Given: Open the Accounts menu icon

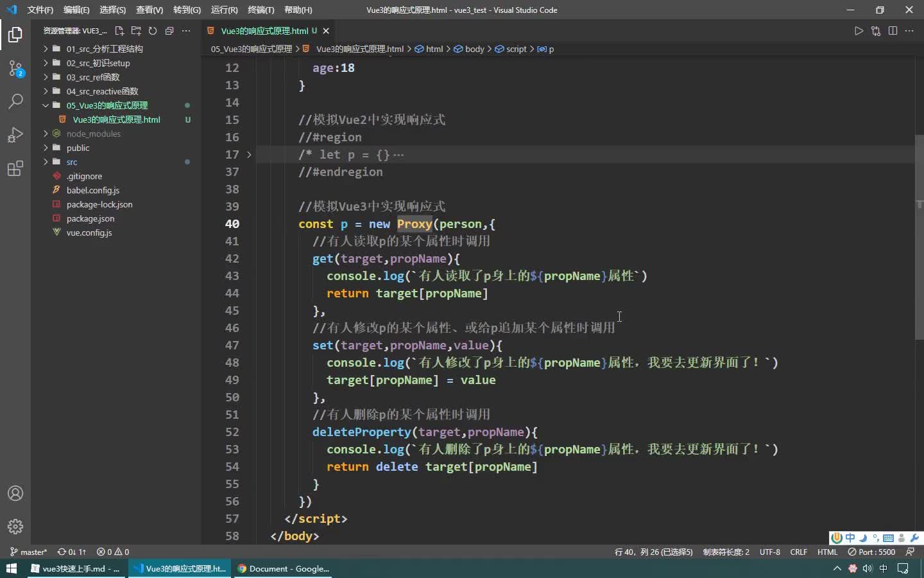Looking at the screenshot, I should [15, 493].
